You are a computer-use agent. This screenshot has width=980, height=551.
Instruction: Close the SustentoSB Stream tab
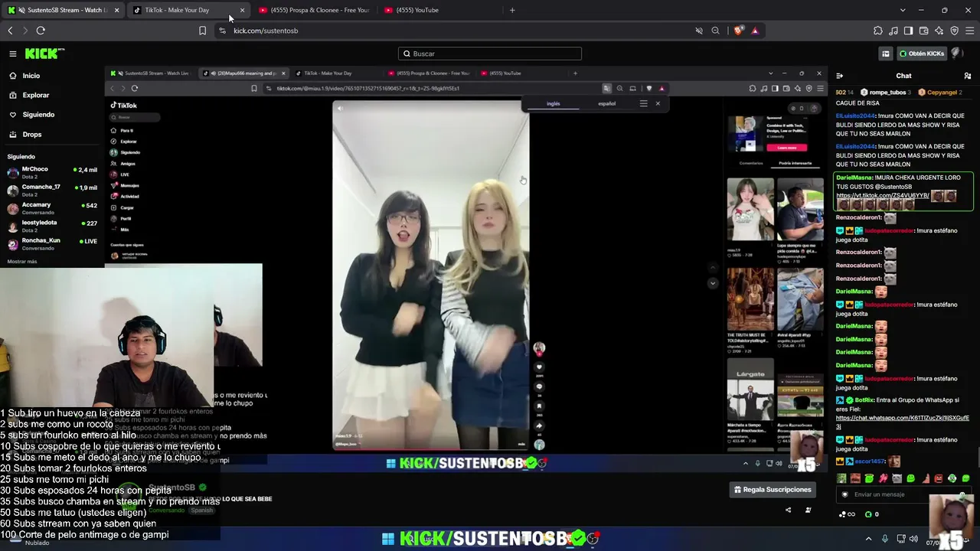pyautogui.click(x=116, y=10)
